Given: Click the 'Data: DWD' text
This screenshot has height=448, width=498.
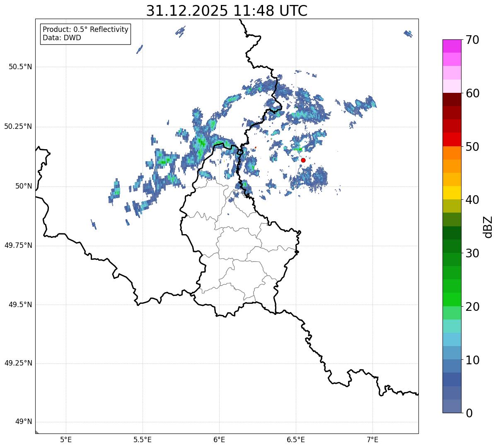Looking at the screenshot, I should point(62,38).
